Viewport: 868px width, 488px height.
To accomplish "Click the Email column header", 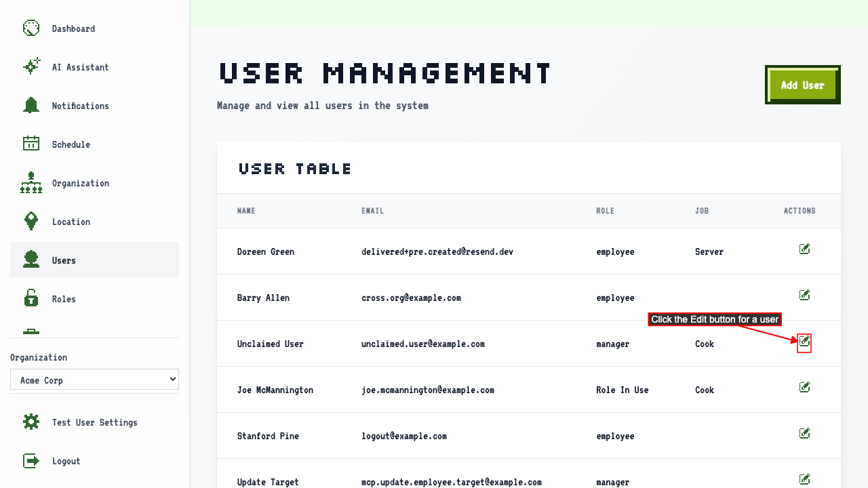I will pyautogui.click(x=372, y=211).
